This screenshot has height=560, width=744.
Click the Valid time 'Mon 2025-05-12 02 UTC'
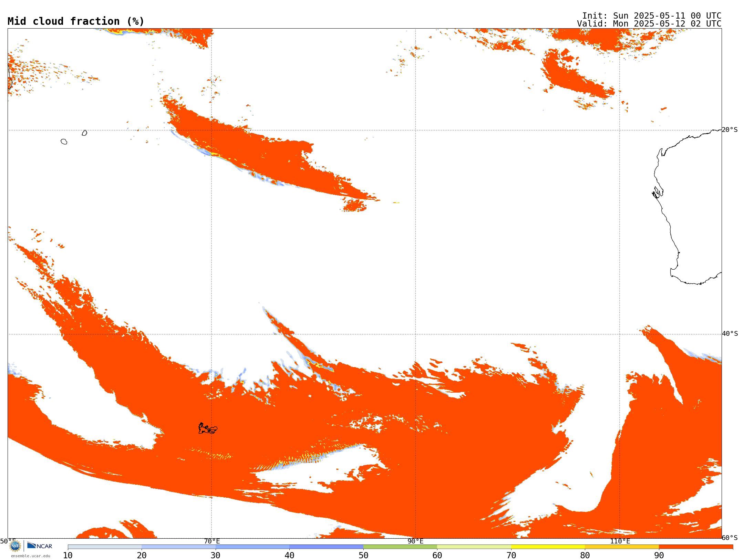click(x=667, y=24)
